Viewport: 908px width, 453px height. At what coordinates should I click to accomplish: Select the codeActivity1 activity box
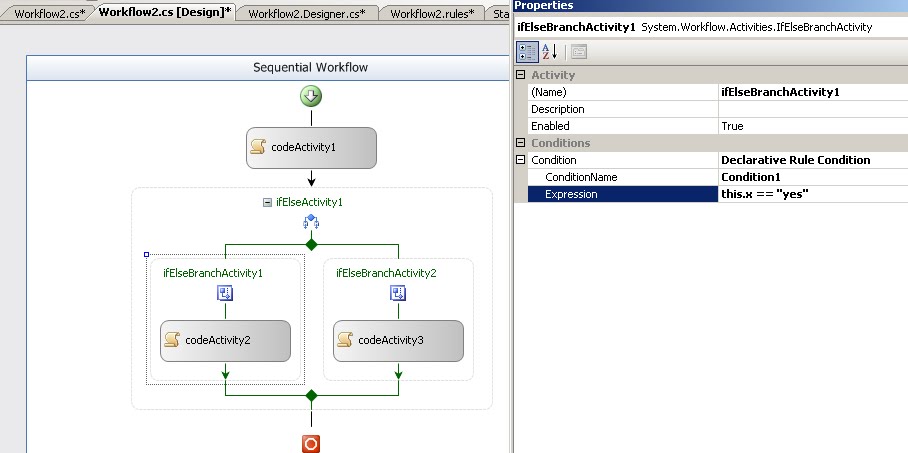pyautogui.click(x=312, y=148)
